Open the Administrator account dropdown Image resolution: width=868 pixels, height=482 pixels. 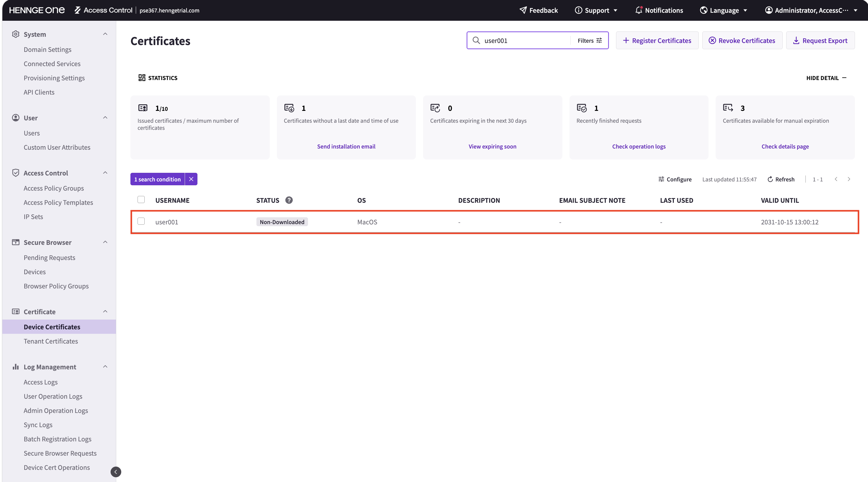[x=811, y=10]
